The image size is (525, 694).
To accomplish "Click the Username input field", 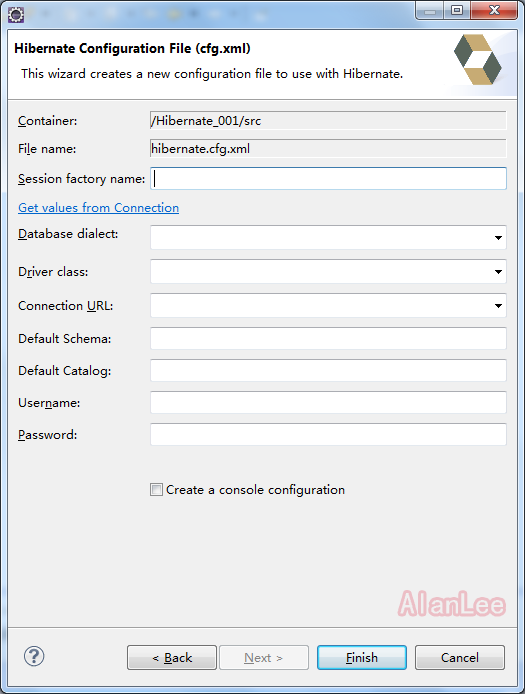I will click(328, 402).
